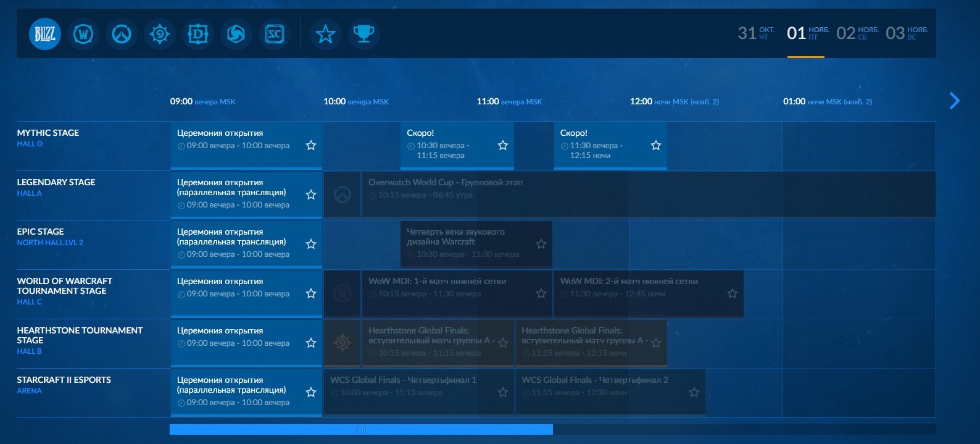Viewport: 980px width, 444px height.
Task: Show favorited events via top star icon
Action: point(326,34)
